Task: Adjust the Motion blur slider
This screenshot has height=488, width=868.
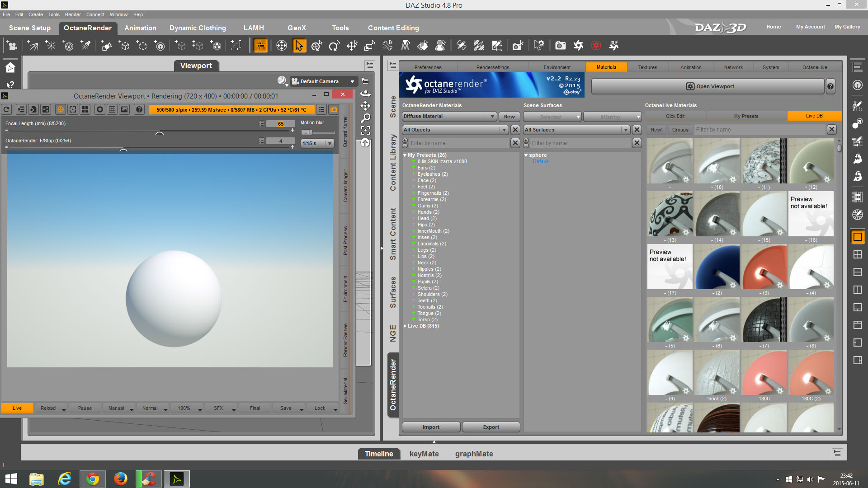Action: click(x=307, y=132)
